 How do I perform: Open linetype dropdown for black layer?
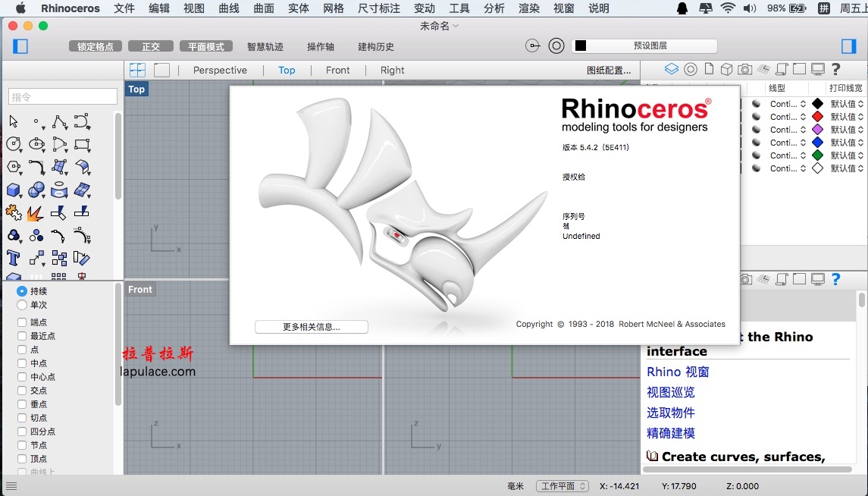788,103
